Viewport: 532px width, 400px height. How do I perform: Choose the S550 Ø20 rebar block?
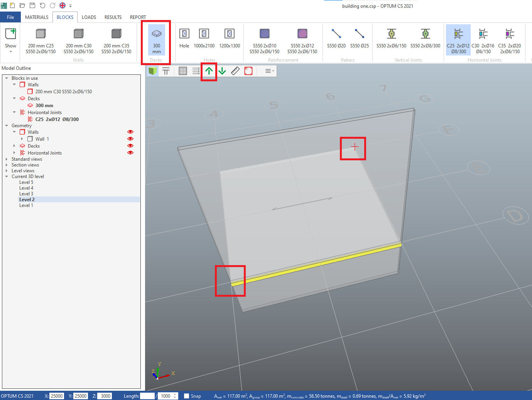[336, 39]
